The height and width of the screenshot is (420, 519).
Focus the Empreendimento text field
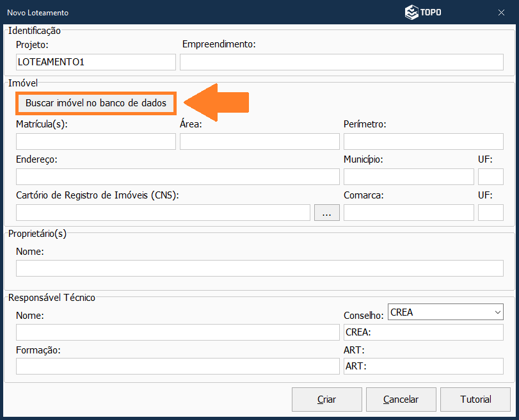pos(342,62)
